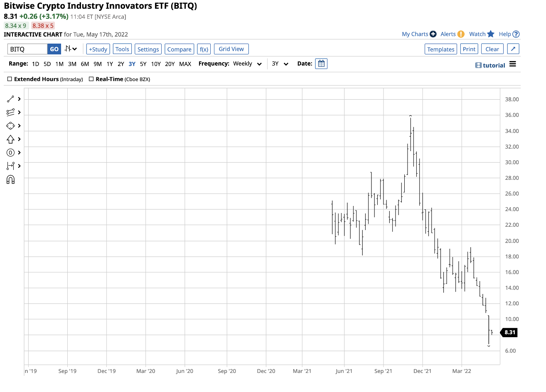This screenshot has height=392, width=546.
Task: Expand Fibonacci tool options arrow
Action: (x=19, y=113)
